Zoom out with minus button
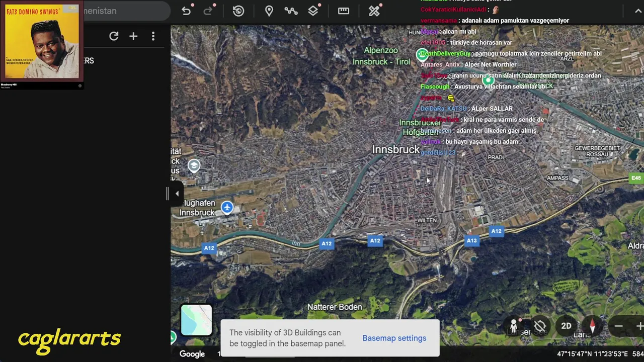 click(x=618, y=326)
